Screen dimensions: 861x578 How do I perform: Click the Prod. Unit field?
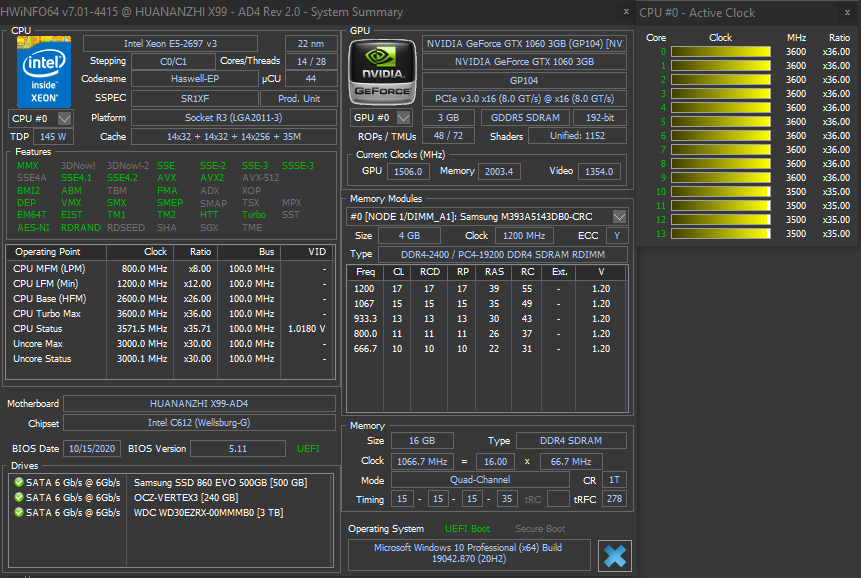[x=299, y=98]
